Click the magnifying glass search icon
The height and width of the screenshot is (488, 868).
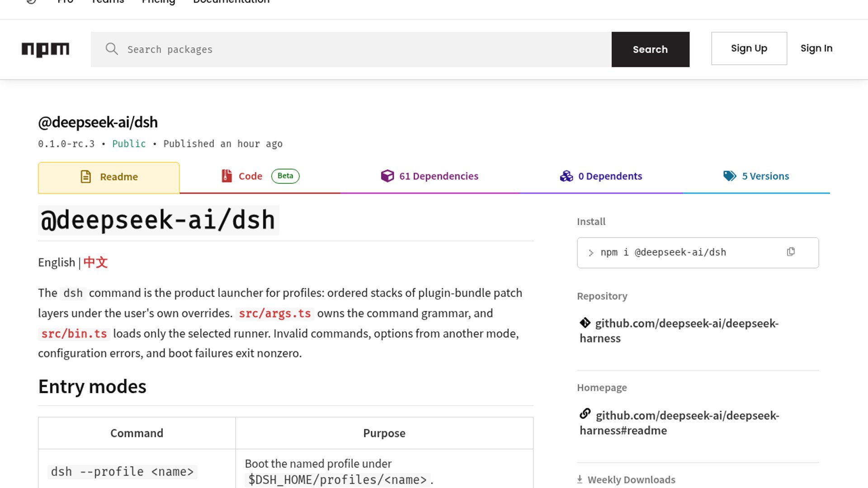112,49
